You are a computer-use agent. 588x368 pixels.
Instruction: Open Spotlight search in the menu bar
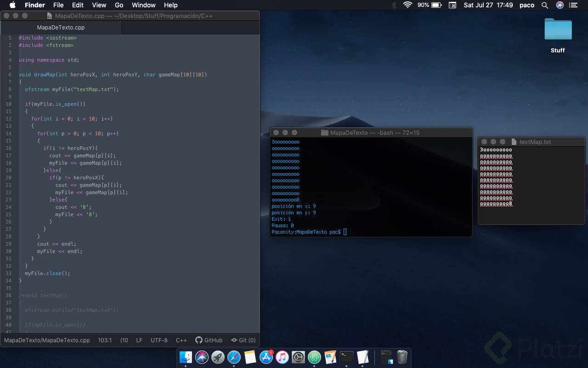[545, 5]
